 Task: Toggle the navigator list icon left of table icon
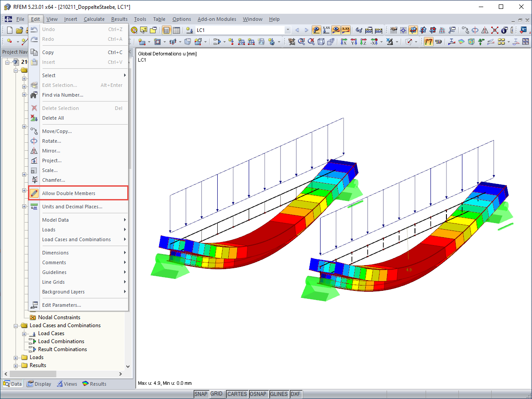pyautogui.click(x=167, y=30)
